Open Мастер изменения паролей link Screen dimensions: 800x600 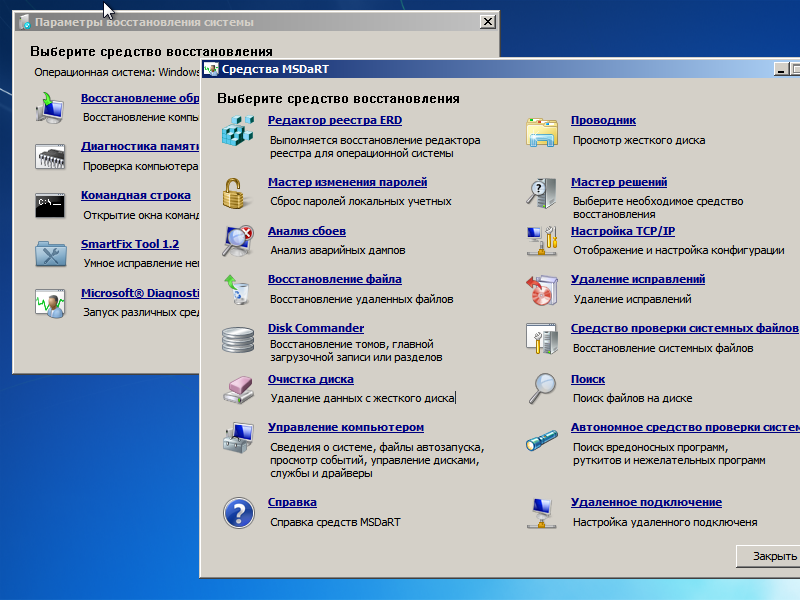[347, 182]
